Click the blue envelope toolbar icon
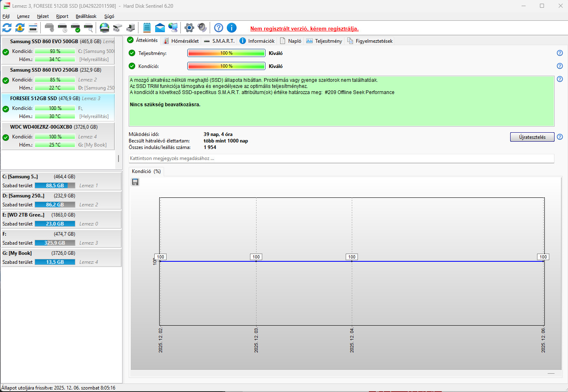This screenshot has height=392, width=568. tap(160, 28)
